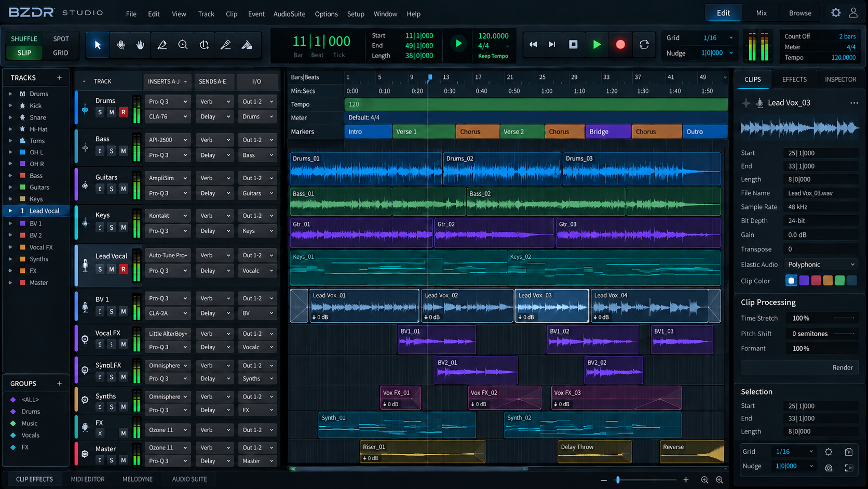Switch to GRID edit mode

[x=60, y=52]
